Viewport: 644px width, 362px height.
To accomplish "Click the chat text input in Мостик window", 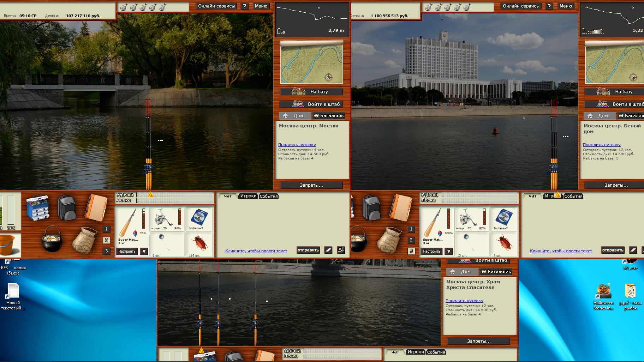I will 256,251.
